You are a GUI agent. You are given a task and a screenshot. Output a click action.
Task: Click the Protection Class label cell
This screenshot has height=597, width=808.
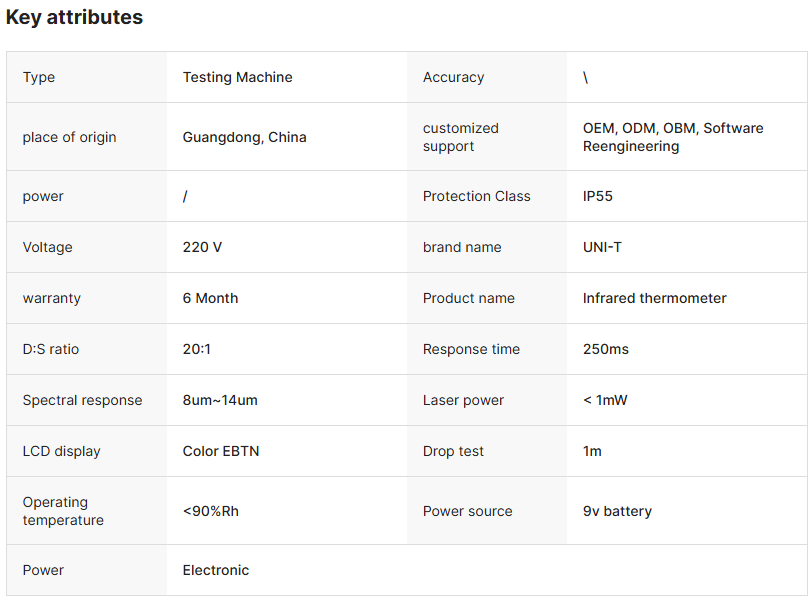(476, 196)
